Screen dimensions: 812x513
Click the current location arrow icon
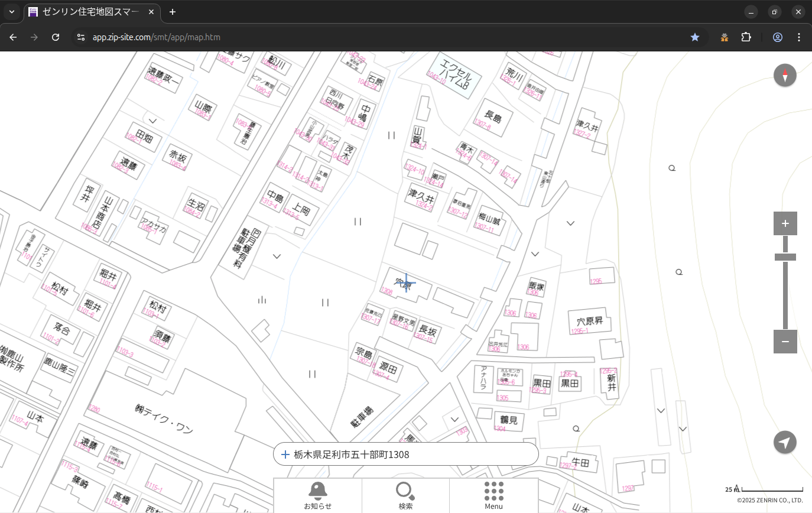pyautogui.click(x=785, y=442)
